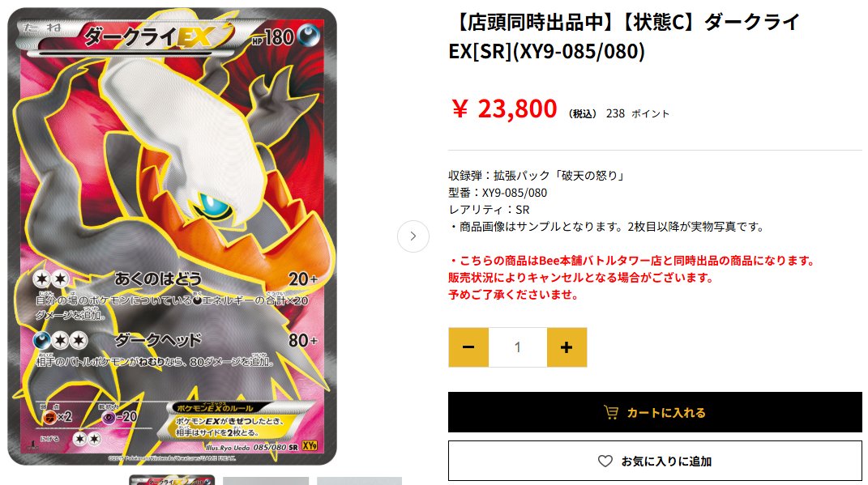The image size is (868, 485).
Task: Click the next image chevron arrow
Action: point(413,236)
